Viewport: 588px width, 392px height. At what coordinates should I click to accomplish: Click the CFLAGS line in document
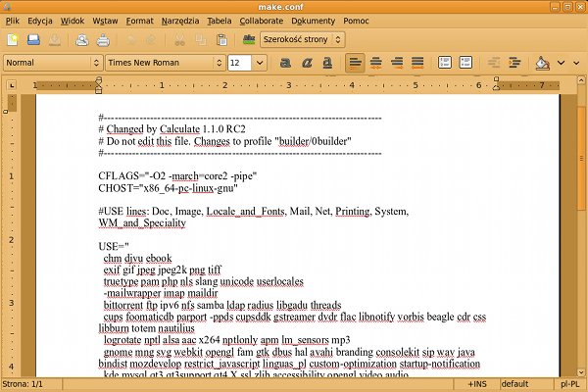177,176
